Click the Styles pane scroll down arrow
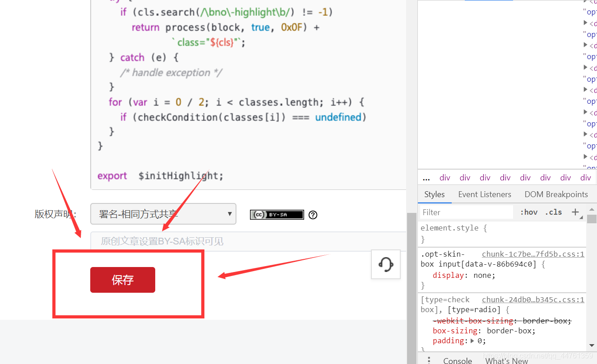The height and width of the screenshot is (364, 597). click(592, 345)
